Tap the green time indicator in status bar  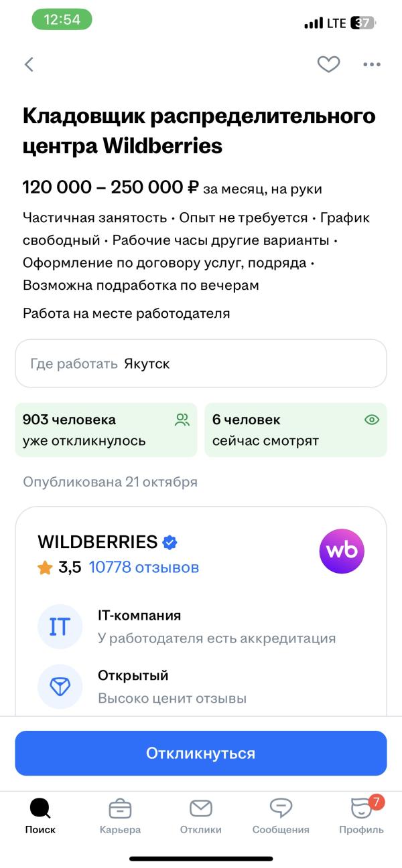[62, 19]
